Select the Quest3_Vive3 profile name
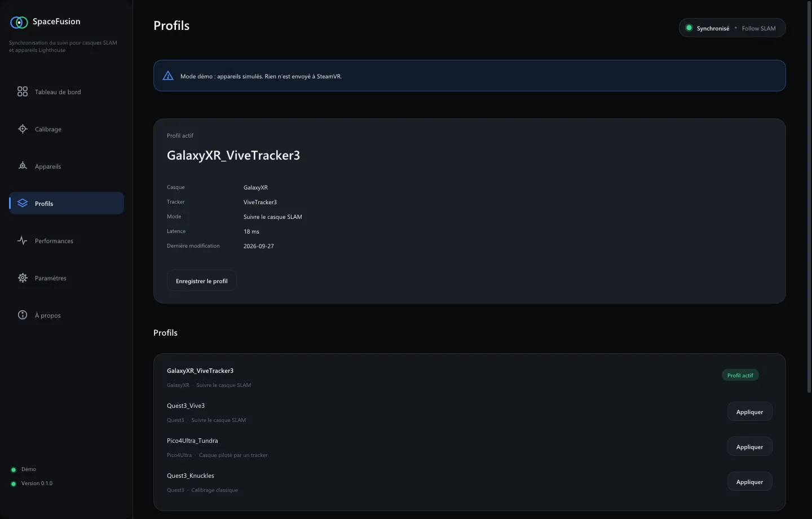The height and width of the screenshot is (519, 812). pyautogui.click(x=186, y=406)
